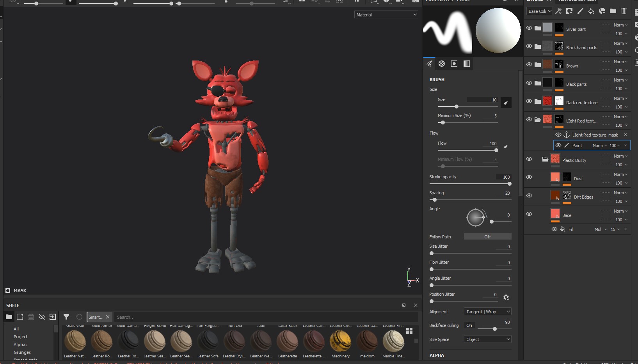Open the stencil properties tab icon
This screenshot has height=364, width=638.
454,64
